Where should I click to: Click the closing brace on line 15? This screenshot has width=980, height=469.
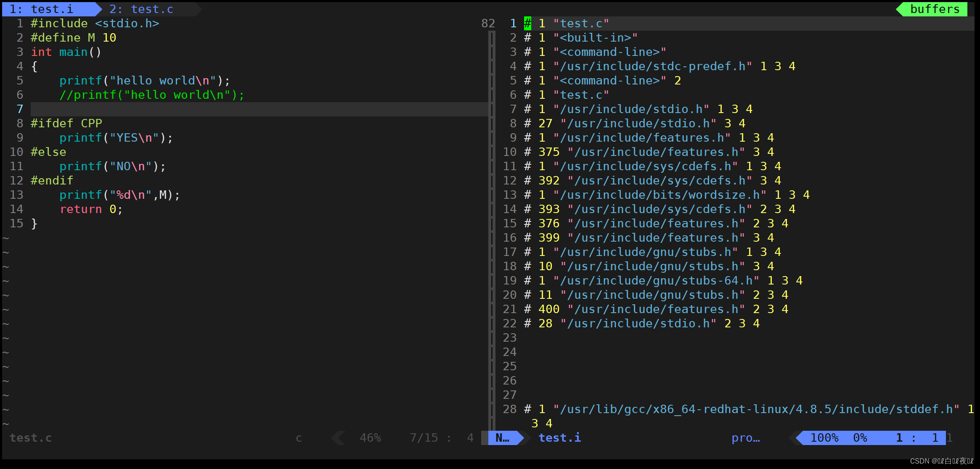[34, 223]
